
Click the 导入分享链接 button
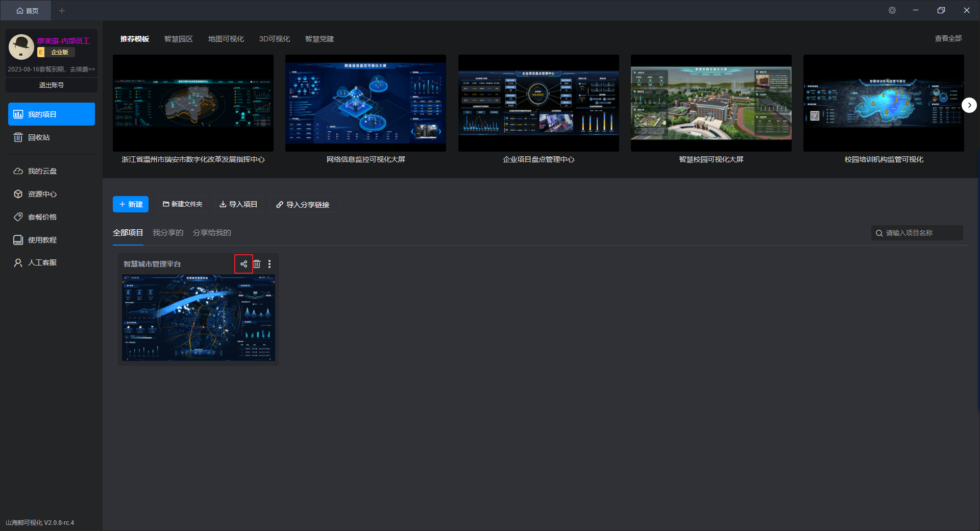point(305,204)
